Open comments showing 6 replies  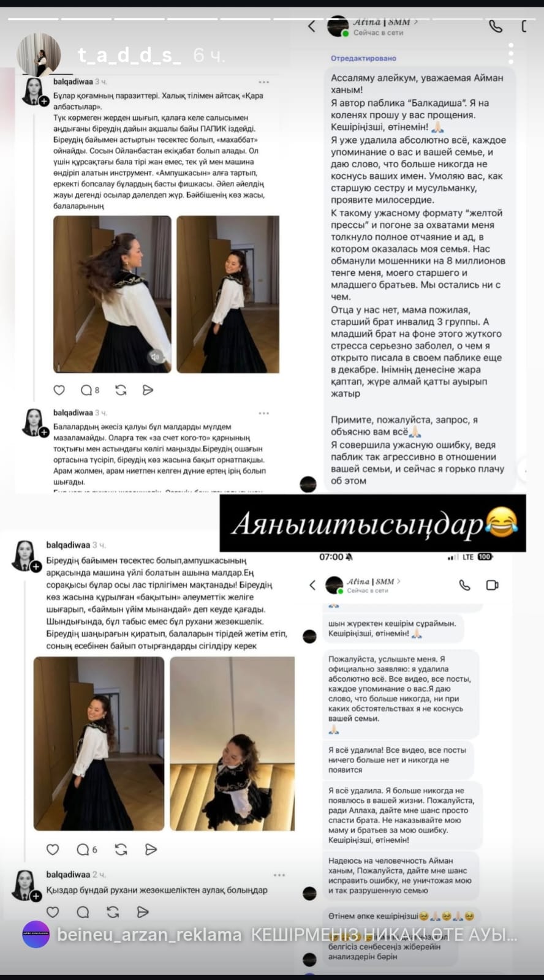pos(87,850)
